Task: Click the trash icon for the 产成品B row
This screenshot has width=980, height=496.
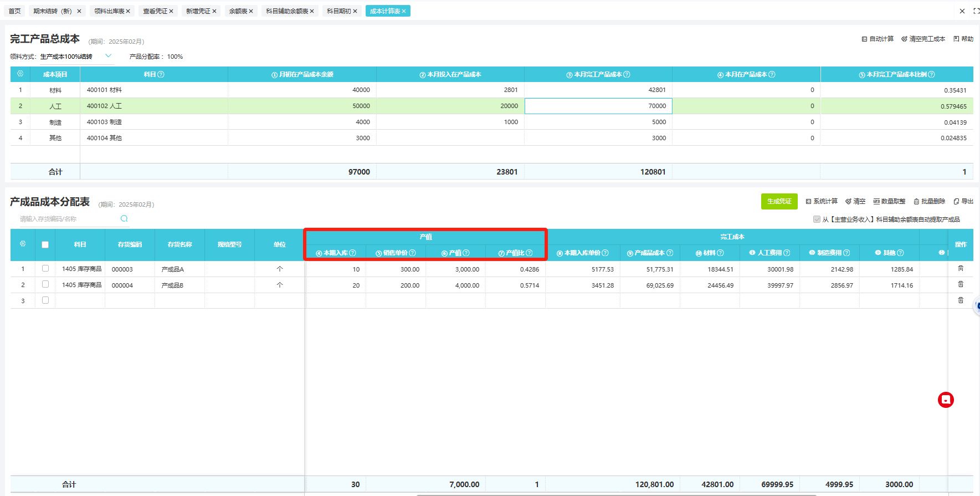Action: point(961,285)
